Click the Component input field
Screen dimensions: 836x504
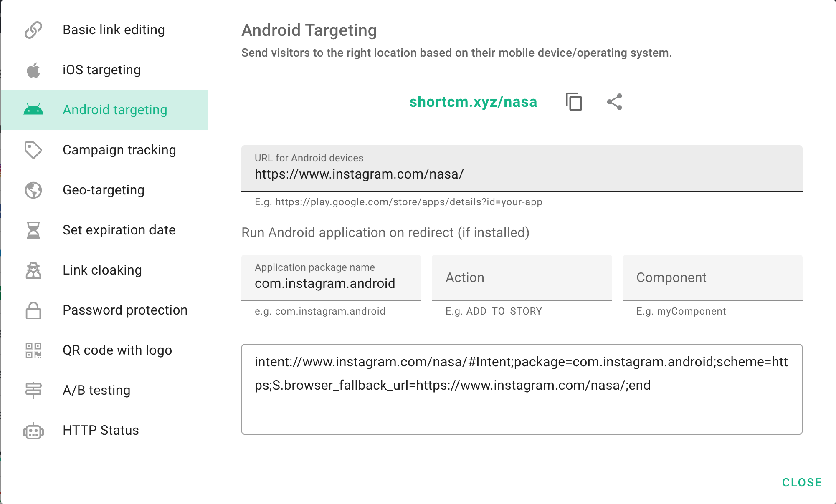[713, 278]
